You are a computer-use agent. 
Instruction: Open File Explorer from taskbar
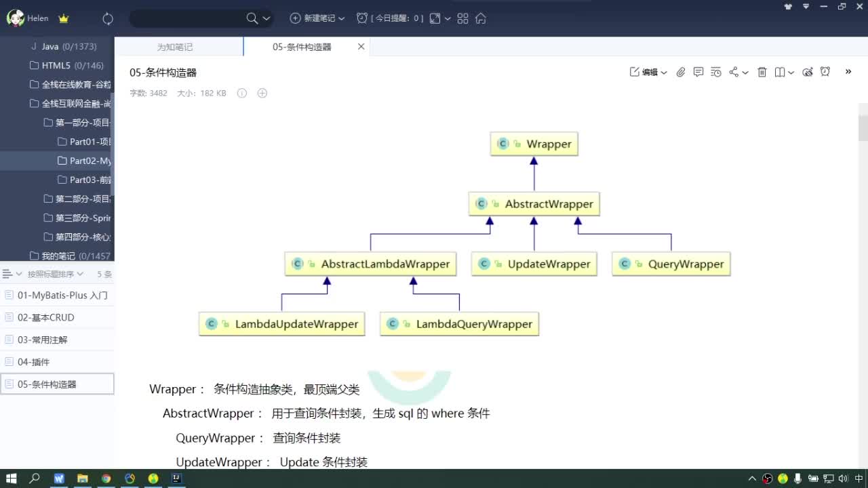click(x=83, y=479)
